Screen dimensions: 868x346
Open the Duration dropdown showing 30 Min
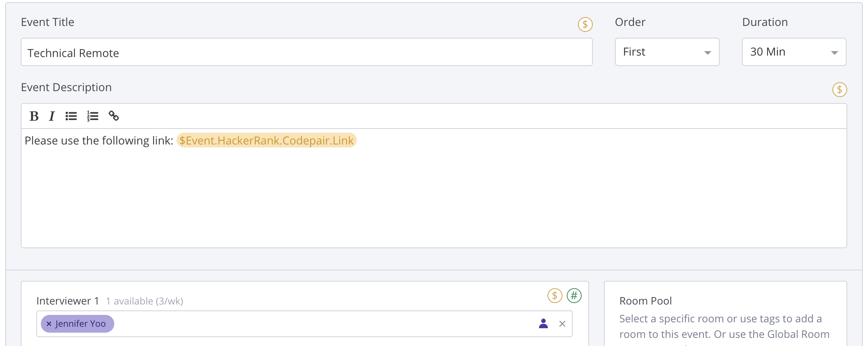(x=794, y=52)
